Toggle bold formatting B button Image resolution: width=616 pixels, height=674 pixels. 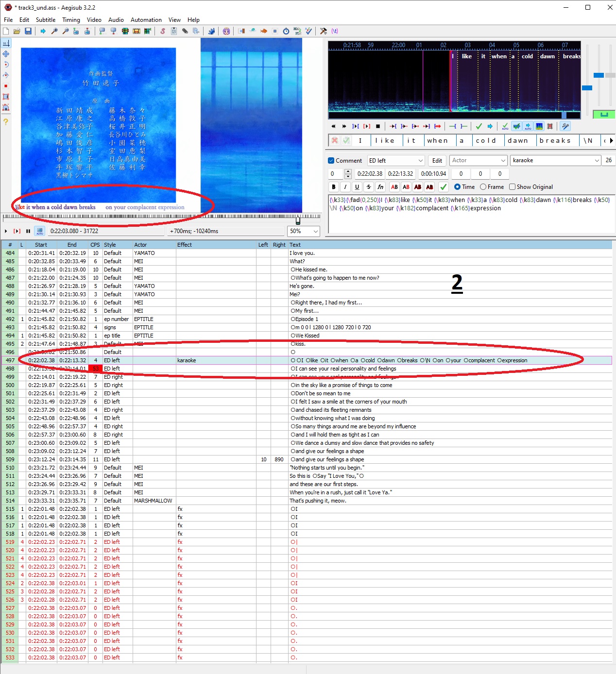pyautogui.click(x=334, y=187)
